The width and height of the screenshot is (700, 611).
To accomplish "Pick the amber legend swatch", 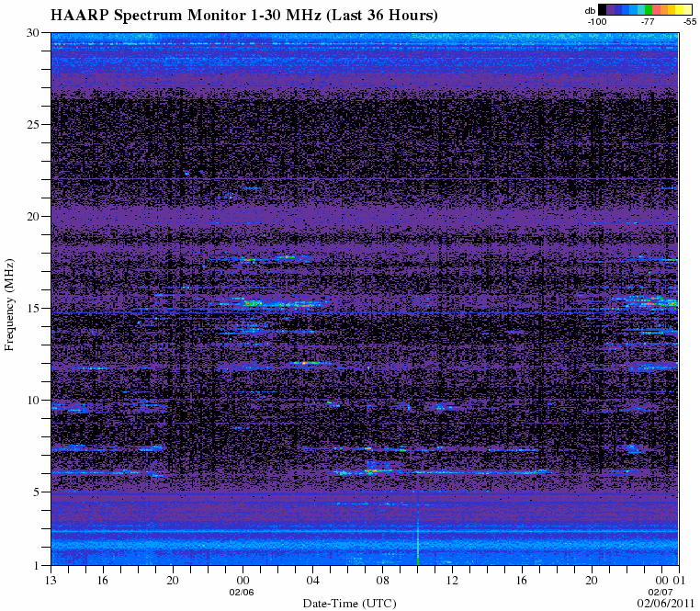I will 672,9.
